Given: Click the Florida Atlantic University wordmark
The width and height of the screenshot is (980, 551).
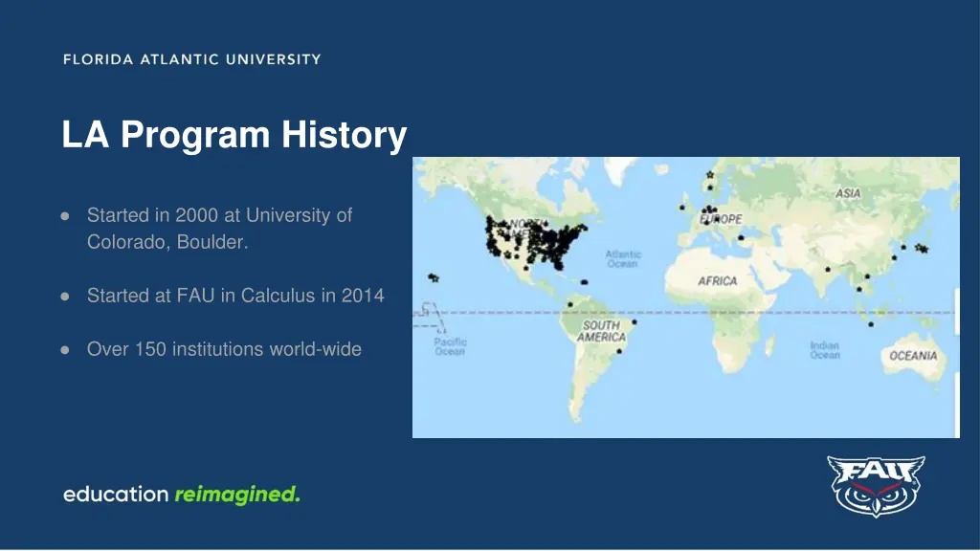Looking at the screenshot, I should (x=191, y=59).
